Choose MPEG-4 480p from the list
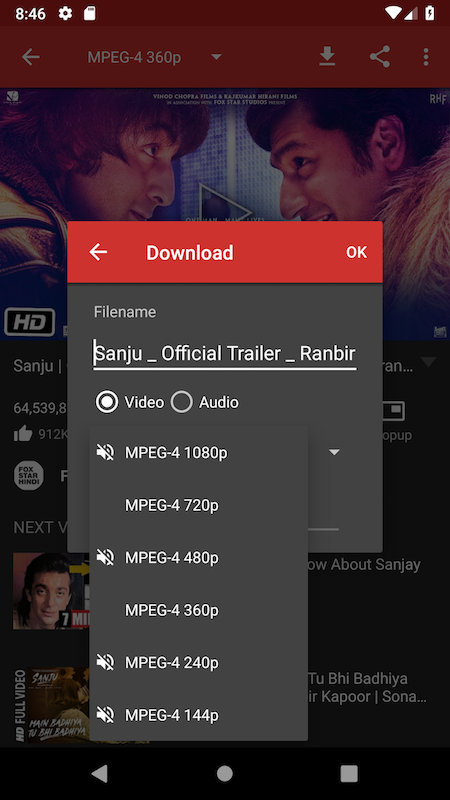 click(x=198, y=558)
